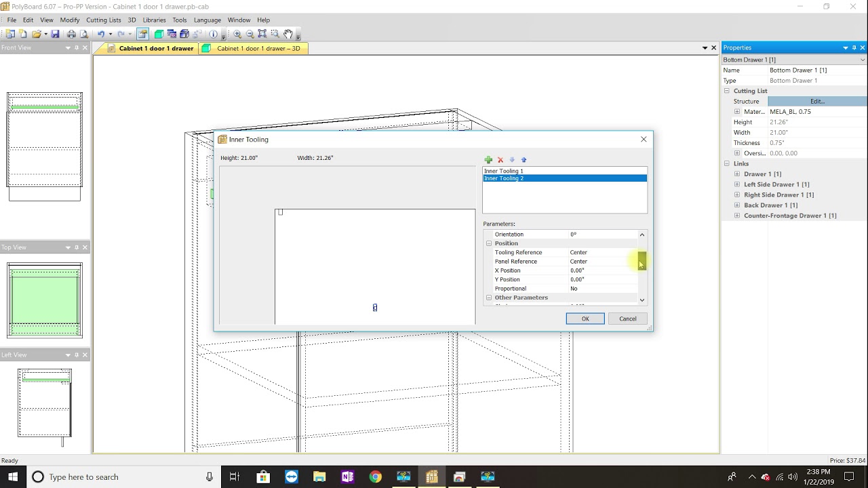Image resolution: width=868 pixels, height=488 pixels.
Task: Toggle the properties panel toolbar icon
Action: click(142, 34)
